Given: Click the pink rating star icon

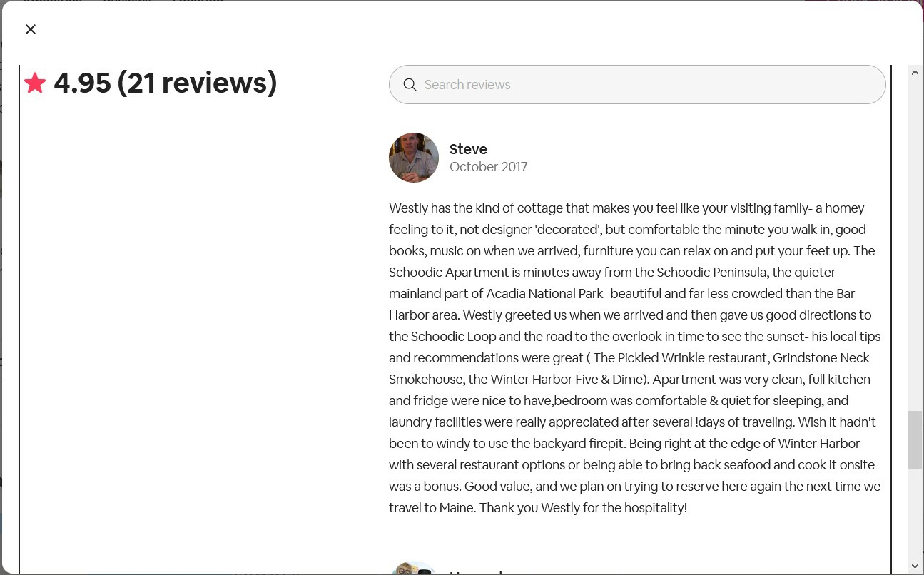Looking at the screenshot, I should 34,83.
